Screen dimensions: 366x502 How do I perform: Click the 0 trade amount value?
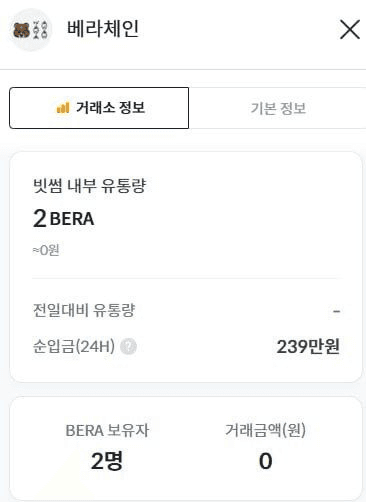[266, 461]
